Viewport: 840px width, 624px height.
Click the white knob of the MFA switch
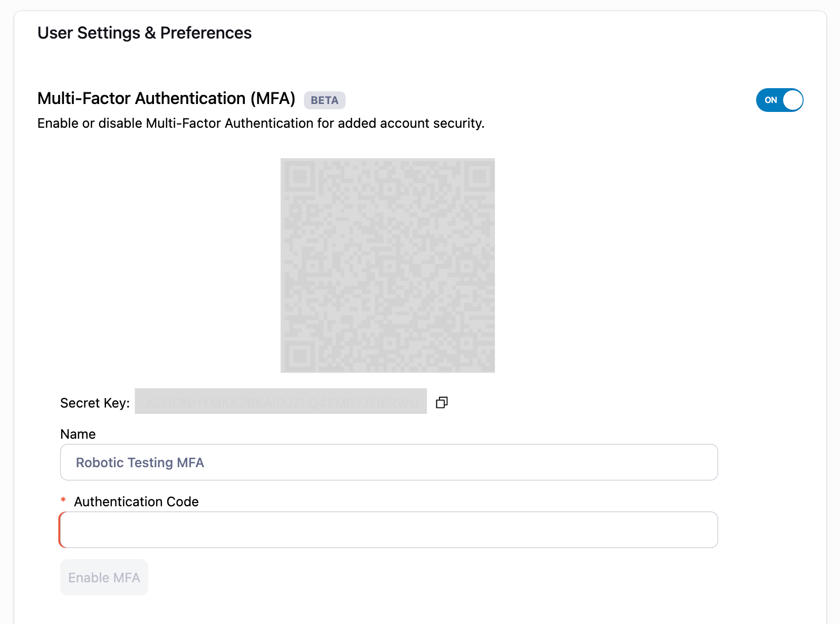[793, 100]
